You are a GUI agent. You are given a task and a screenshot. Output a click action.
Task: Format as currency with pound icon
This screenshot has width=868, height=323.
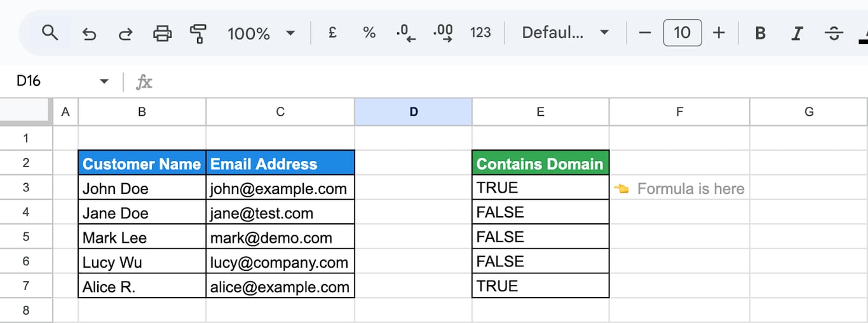(x=332, y=33)
